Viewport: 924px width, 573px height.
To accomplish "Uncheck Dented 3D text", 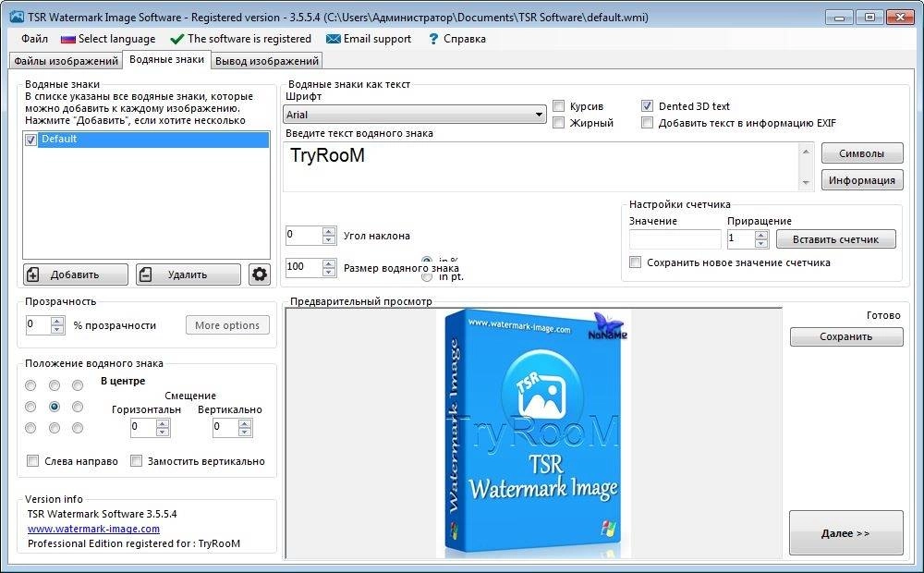I will tap(647, 106).
